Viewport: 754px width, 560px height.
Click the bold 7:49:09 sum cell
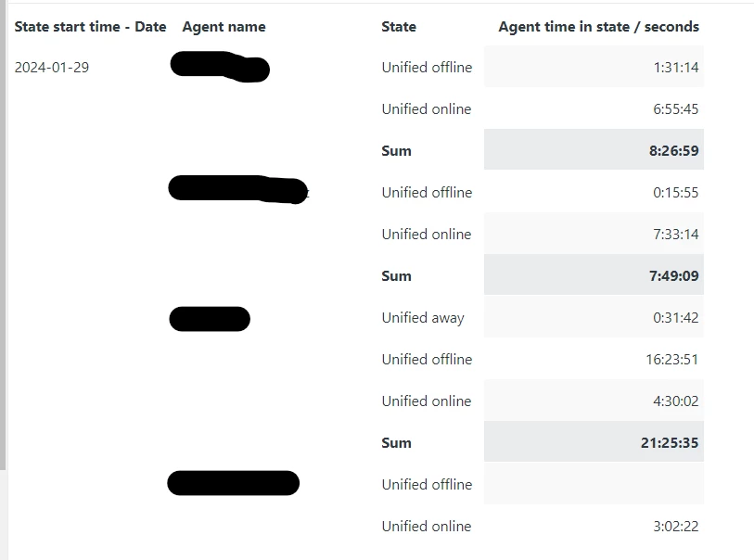[673, 276]
